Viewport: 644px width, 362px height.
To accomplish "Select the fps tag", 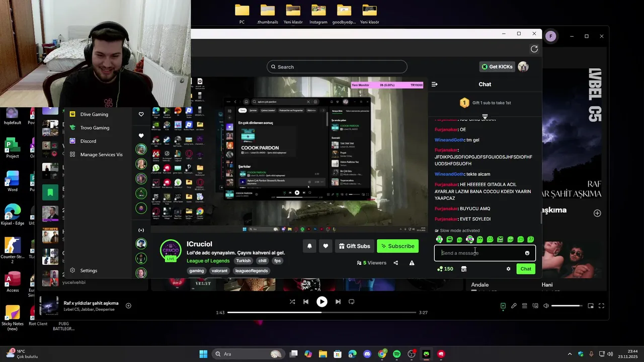I will click(x=277, y=261).
